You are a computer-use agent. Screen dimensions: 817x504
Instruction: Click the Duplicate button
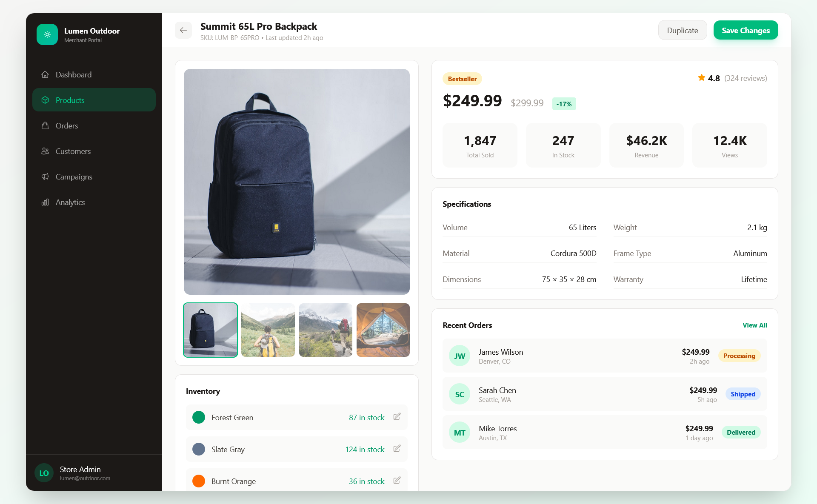click(x=683, y=30)
